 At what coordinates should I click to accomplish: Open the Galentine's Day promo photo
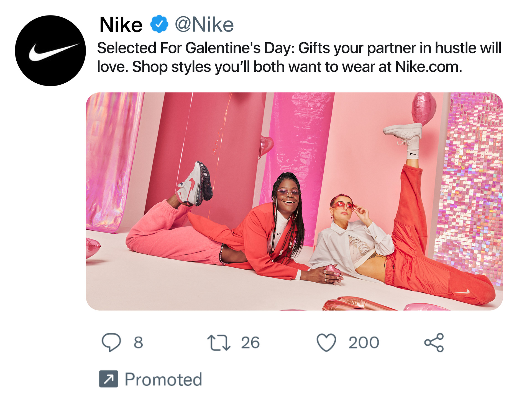coord(294,201)
